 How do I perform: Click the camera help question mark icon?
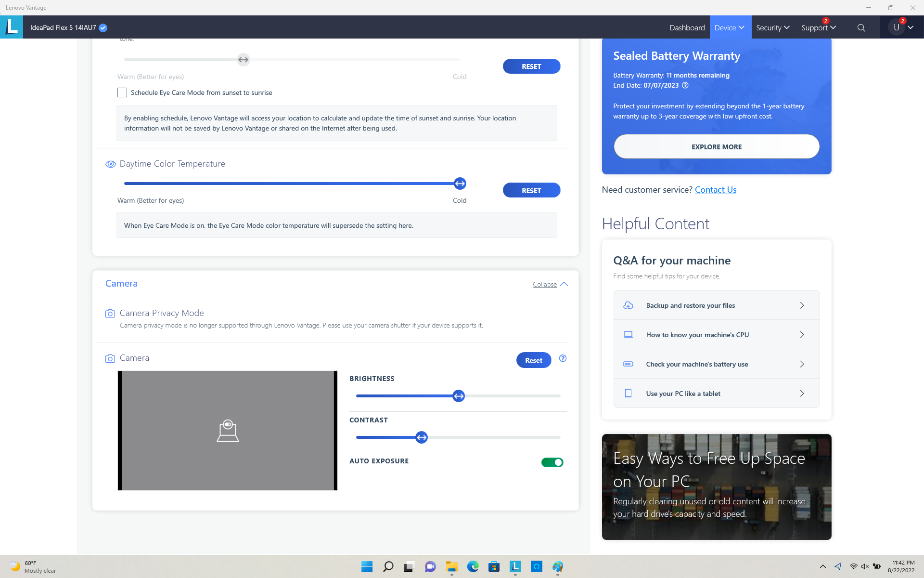pos(563,358)
